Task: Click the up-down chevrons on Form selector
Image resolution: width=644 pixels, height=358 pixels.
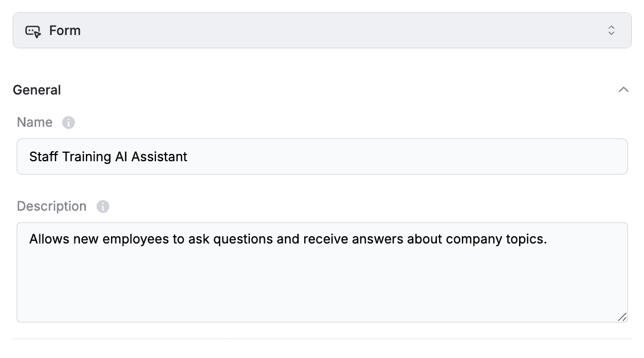Action: coord(611,31)
